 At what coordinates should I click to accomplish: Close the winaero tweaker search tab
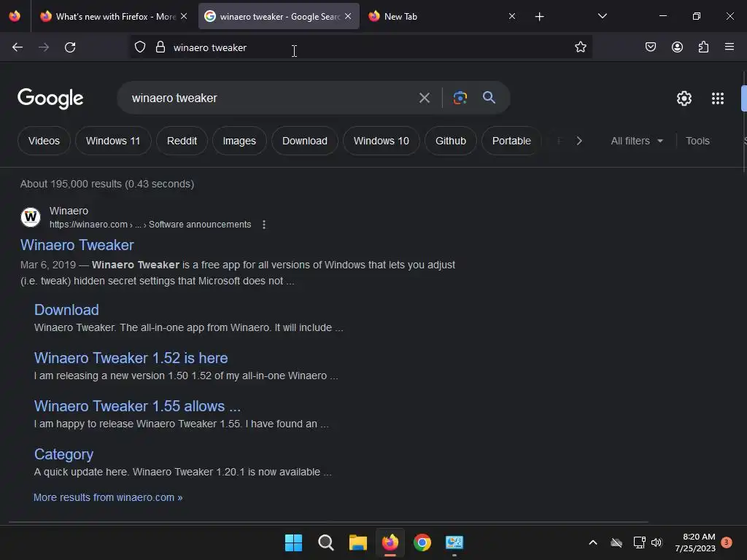pos(348,16)
